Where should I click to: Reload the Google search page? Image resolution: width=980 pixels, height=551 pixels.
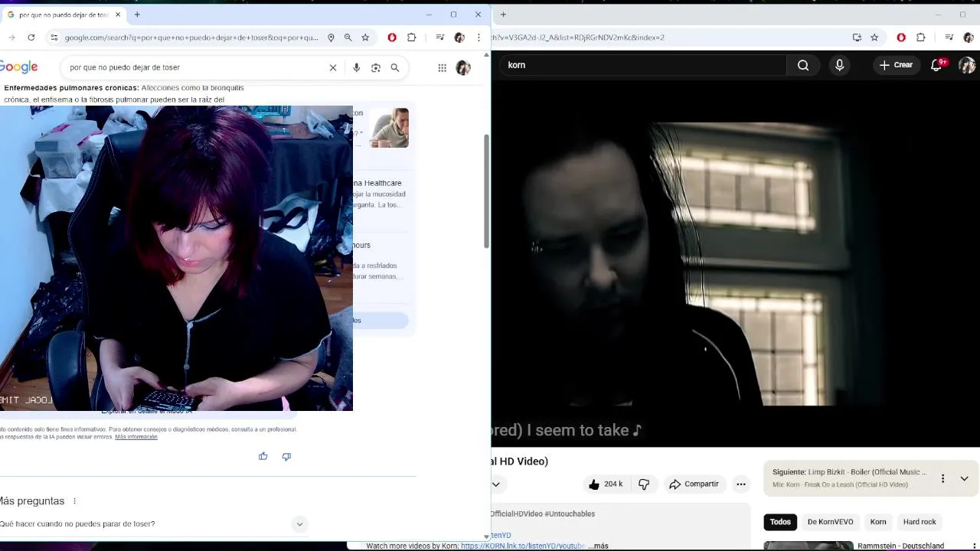[31, 37]
